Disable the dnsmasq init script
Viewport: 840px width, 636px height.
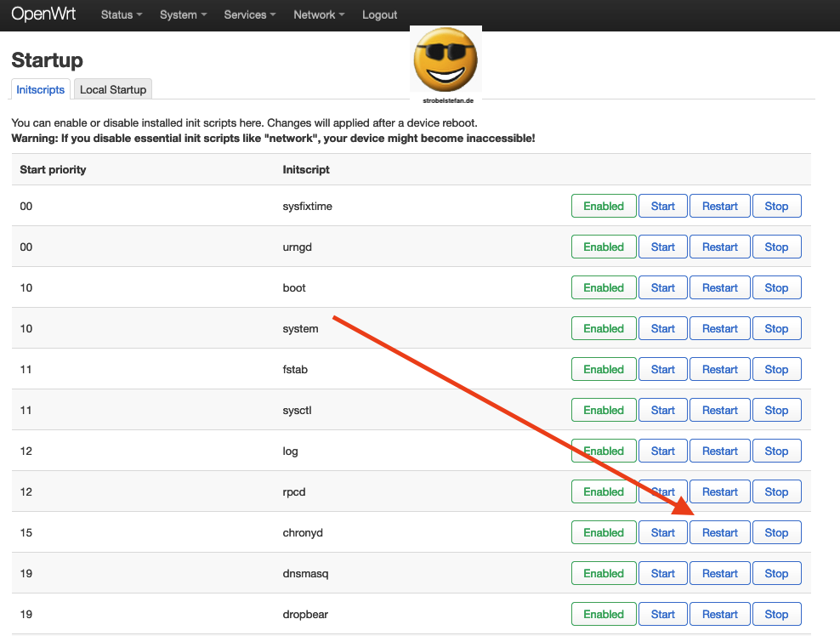(604, 573)
